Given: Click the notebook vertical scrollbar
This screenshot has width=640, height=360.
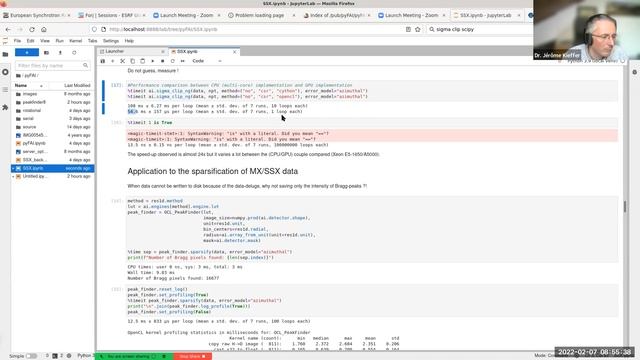Looking at the screenshot, I should 624,206.
